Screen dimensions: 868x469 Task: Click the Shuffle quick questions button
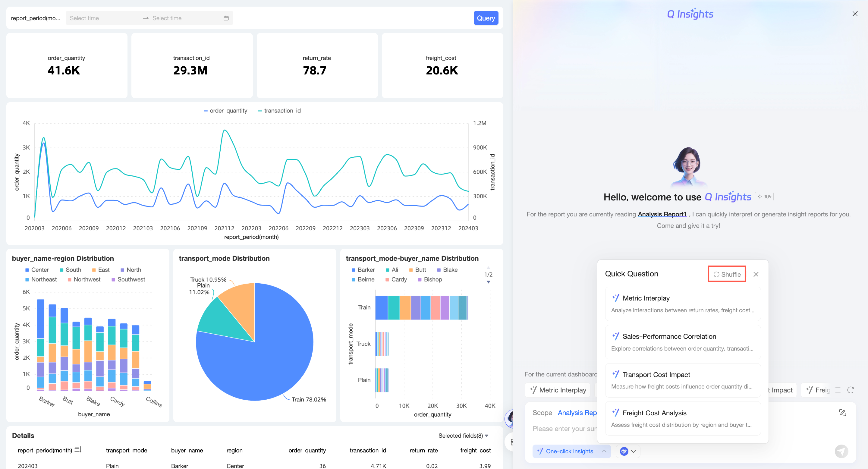tap(727, 274)
